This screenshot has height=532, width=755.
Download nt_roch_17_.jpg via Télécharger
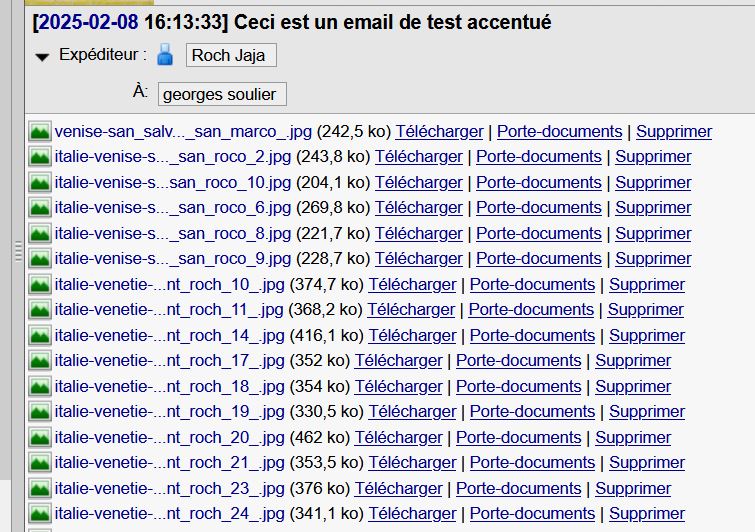(398, 361)
